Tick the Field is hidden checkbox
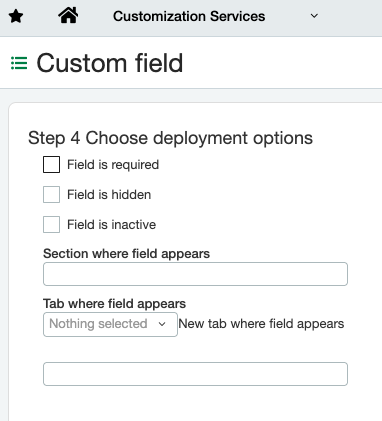 tap(51, 194)
